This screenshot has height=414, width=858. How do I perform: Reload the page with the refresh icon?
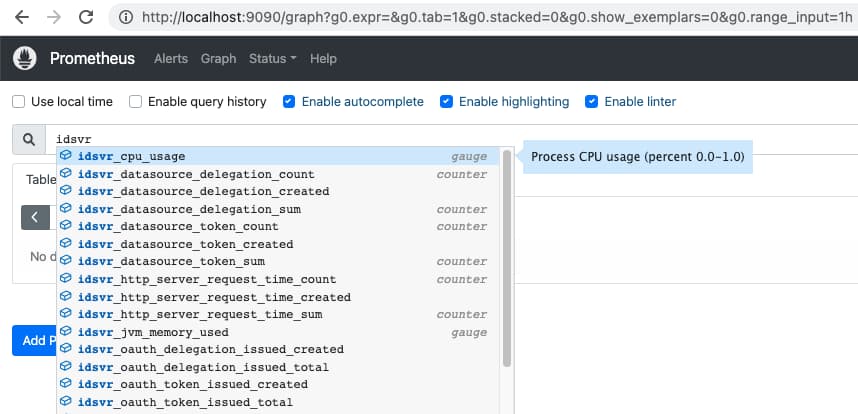(x=86, y=18)
